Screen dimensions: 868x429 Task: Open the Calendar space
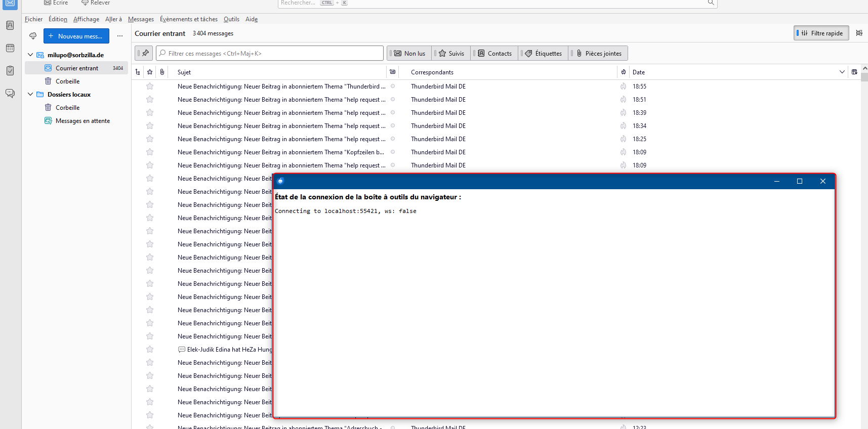10,48
